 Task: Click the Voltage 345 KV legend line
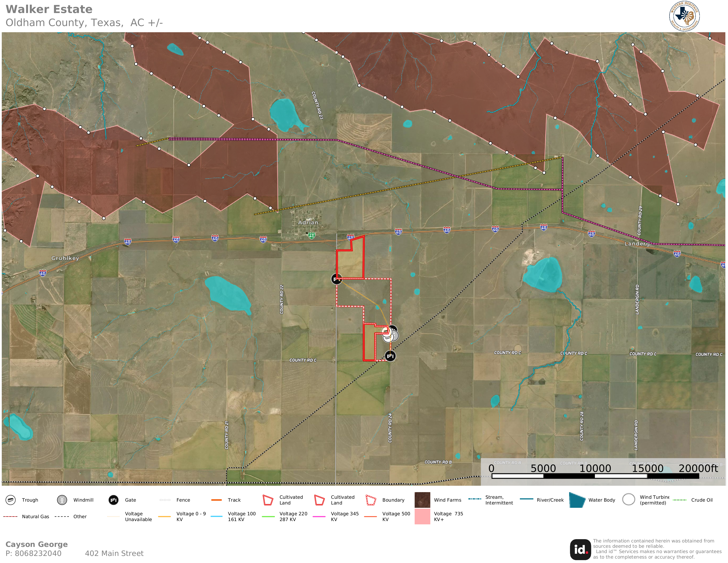[x=319, y=517]
